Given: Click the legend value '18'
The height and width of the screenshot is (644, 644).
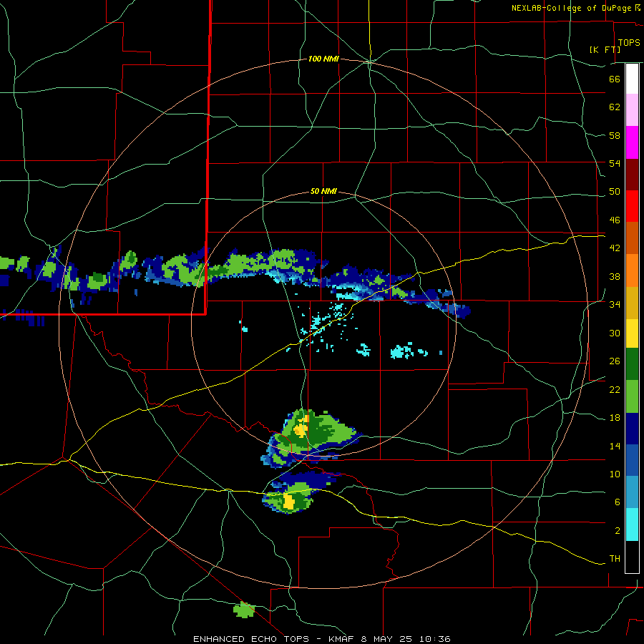Looking at the screenshot, I should tap(615, 418).
